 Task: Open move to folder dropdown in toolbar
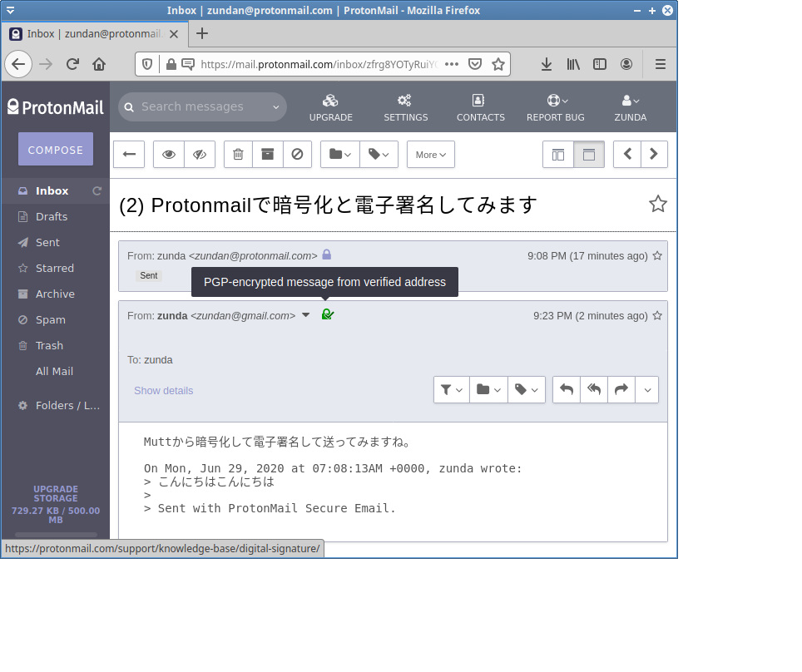[340, 155]
